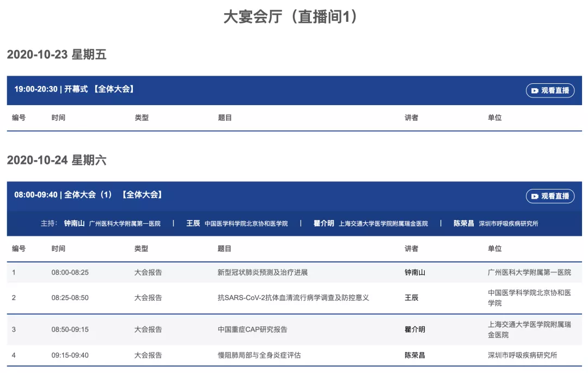Viewport: 588px width, 373px height.
Task: Click 大会报告 type cell in row 2
Action: click(x=148, y=298)
